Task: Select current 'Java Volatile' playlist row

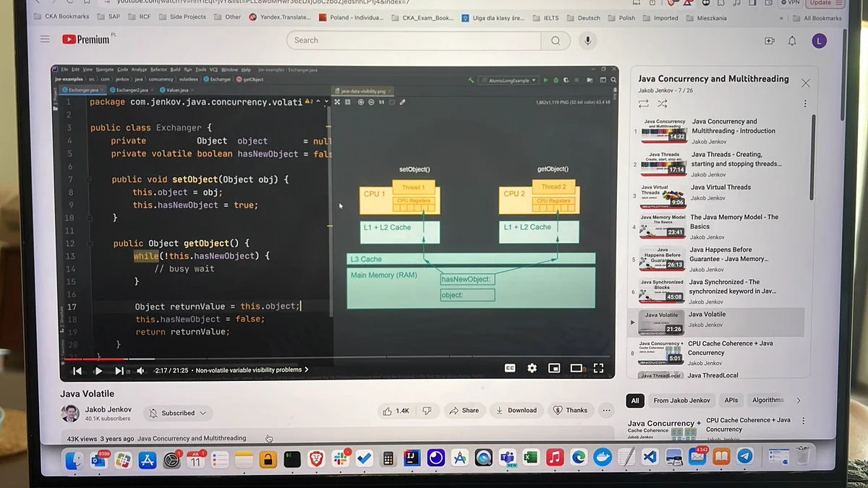Action: [x=716, y=322]
